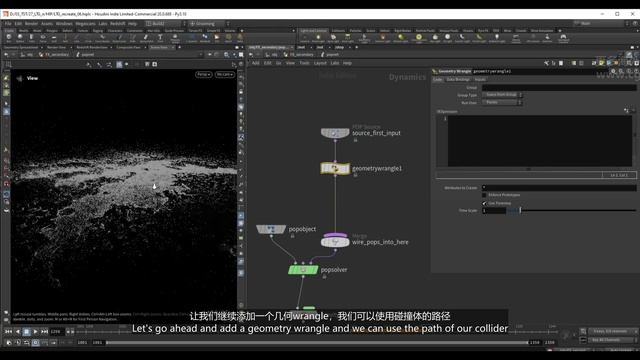This screenshot has height=360, width=640.
Task: Select the popobject node
Action: point(271,229)
